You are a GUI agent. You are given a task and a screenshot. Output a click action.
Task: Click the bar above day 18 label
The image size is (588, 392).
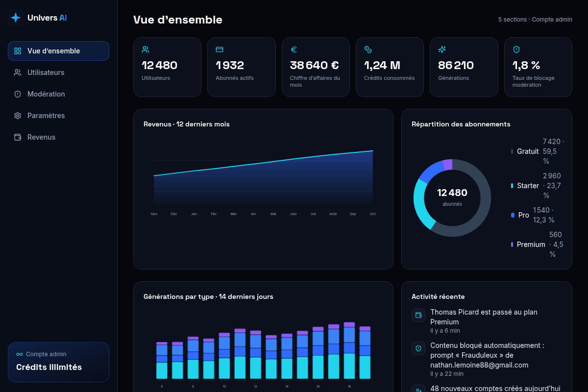(349, 350)
